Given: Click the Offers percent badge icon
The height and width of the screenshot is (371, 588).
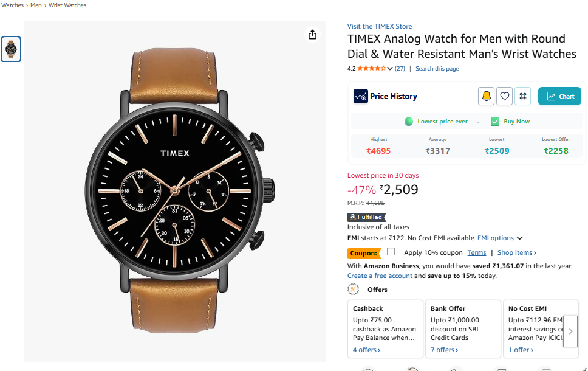Looking at the screenshot, I should point(353,290).
